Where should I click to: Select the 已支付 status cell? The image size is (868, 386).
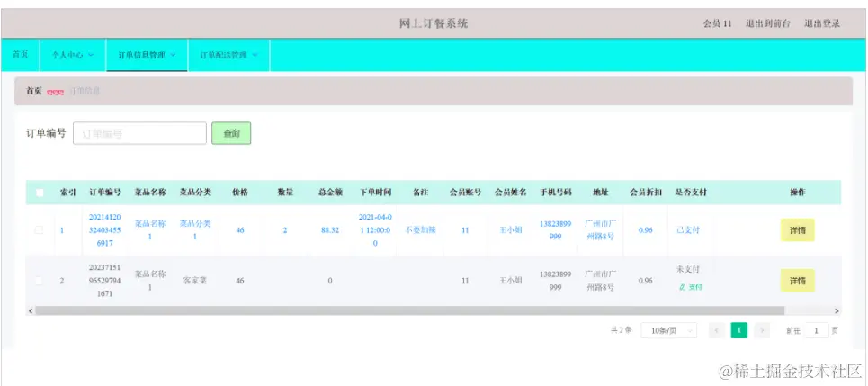click(x=687, y=229)
